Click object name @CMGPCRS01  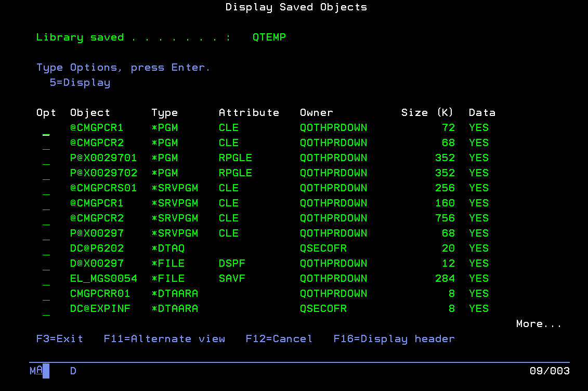click(x=103, y=188)
